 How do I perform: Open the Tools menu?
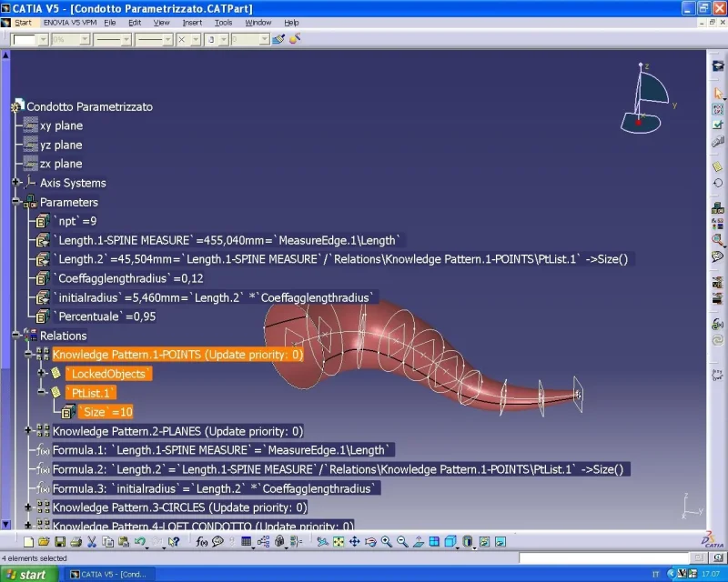click(223, 22)
